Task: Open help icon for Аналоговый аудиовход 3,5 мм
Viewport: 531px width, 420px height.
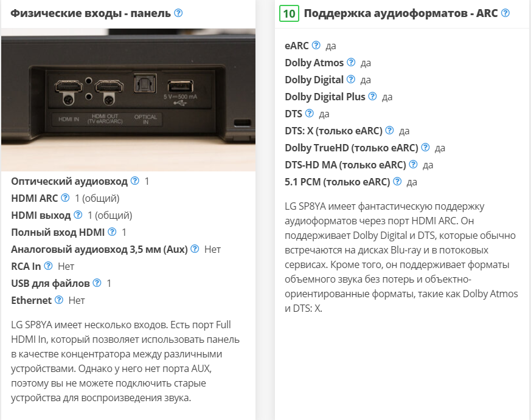Action: coord(195,249)
